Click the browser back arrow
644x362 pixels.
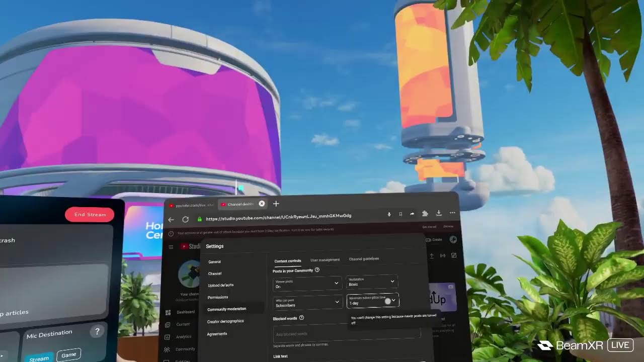tap(171, 220)
